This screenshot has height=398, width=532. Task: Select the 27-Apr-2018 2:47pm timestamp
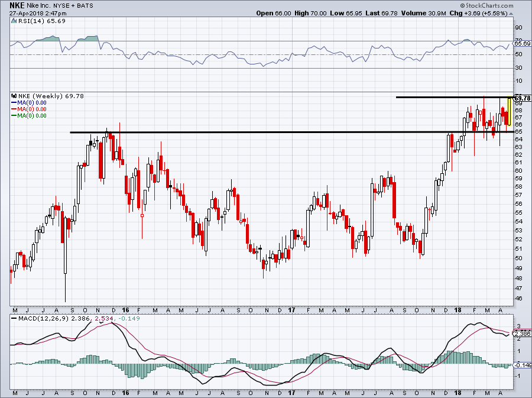(38, 14)
